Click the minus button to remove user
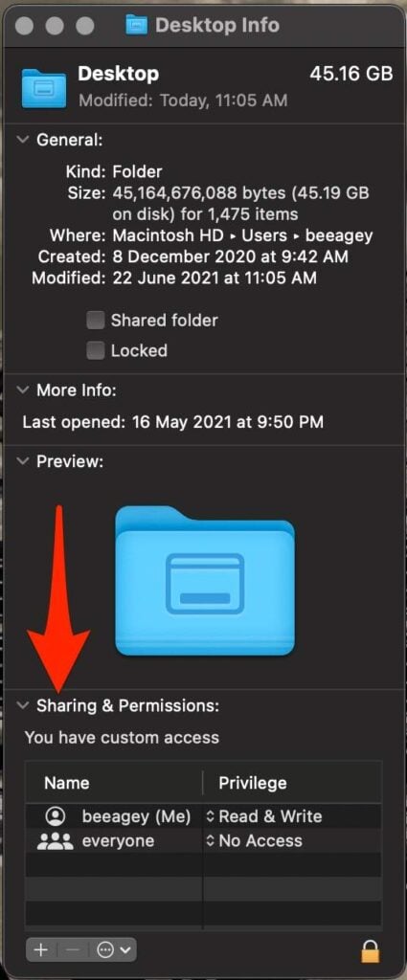This screenshot has width=407, height=980. coord(73,950)
